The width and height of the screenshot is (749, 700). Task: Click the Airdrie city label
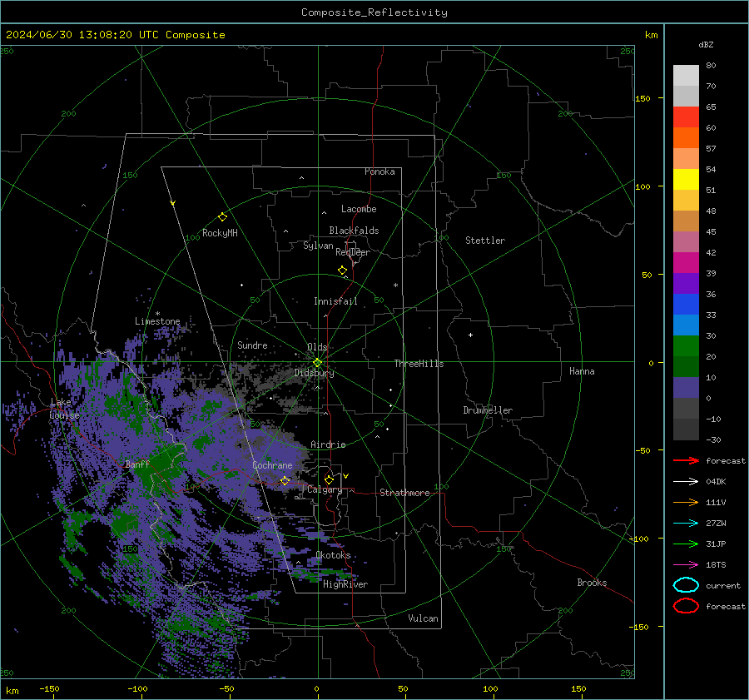[x=328, y=444]
